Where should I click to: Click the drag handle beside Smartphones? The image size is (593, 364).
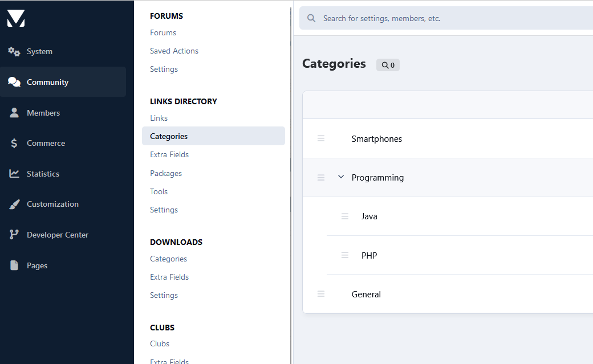(x=321, y=138)
